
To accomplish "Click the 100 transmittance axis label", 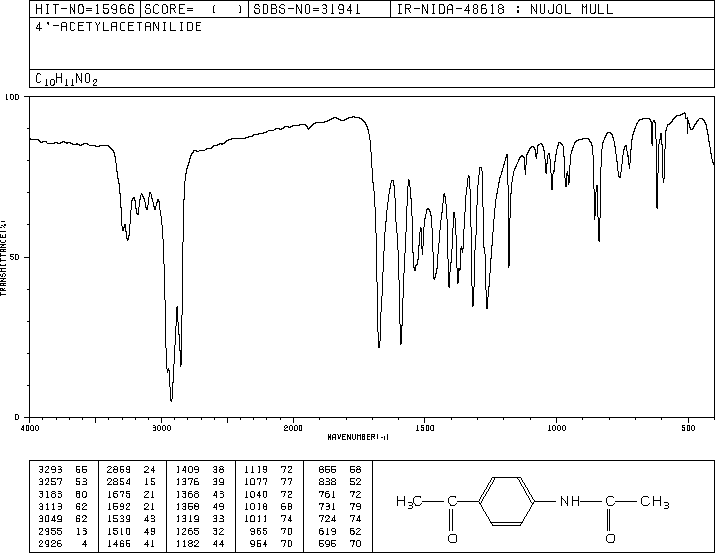I will pos(12,97).
